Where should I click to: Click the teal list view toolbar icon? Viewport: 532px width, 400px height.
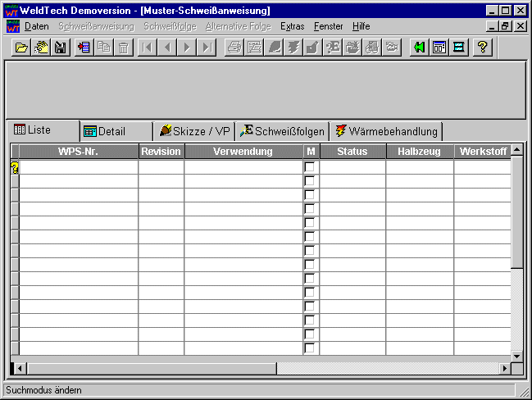coord(459,48)
